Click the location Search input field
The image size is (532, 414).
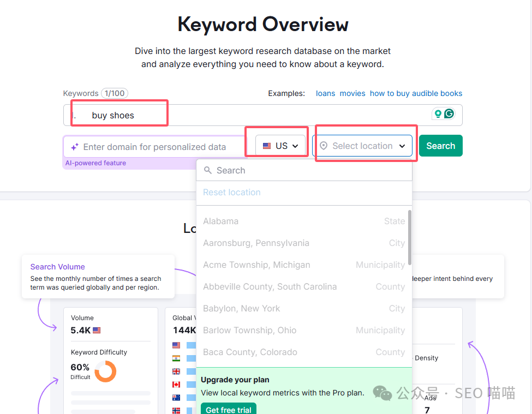304,170
